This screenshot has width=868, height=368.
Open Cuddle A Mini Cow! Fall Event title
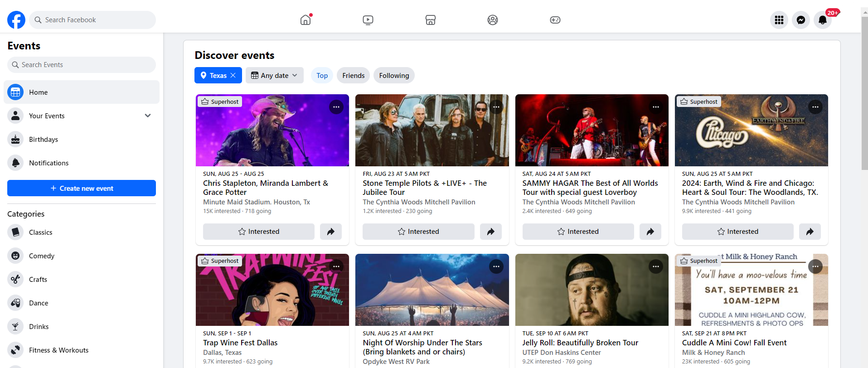click(x=734, y=343)
